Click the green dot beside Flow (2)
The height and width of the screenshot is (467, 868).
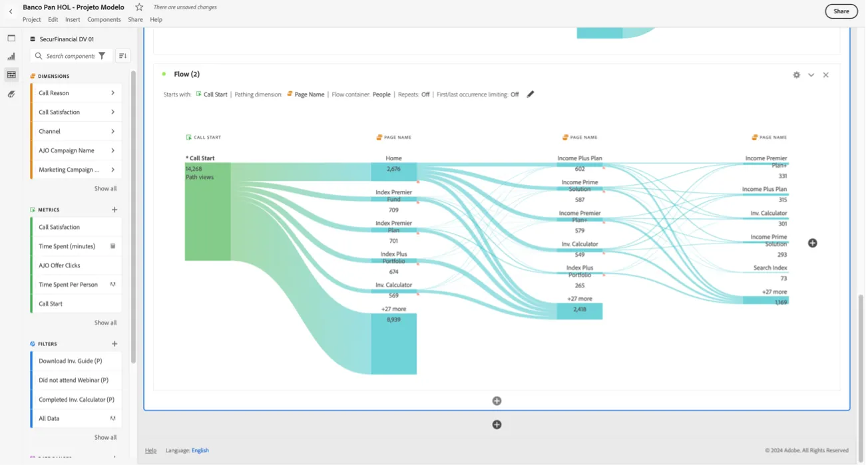point(164,75)
